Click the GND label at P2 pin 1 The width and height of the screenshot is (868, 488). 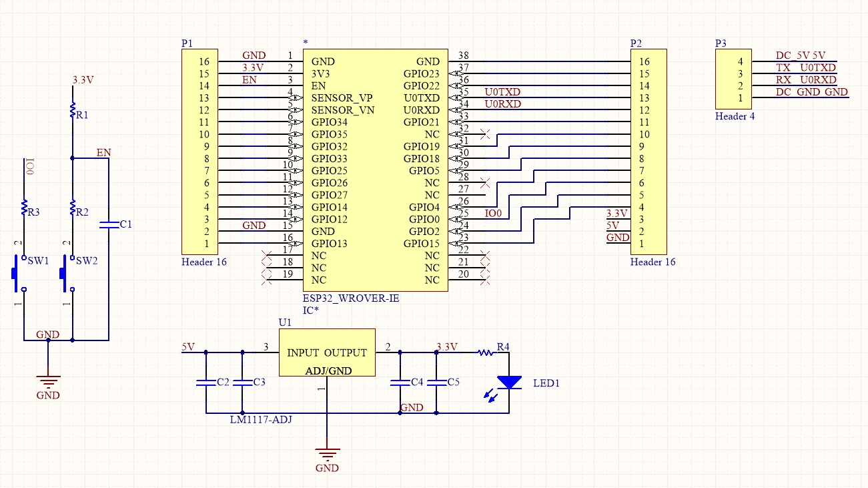point(618,237)
